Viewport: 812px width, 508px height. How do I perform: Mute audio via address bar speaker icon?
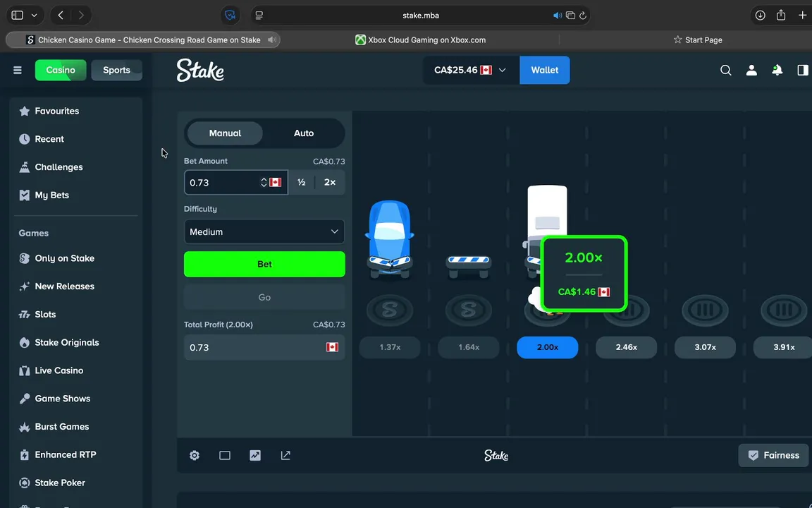(x=558, y=16)
